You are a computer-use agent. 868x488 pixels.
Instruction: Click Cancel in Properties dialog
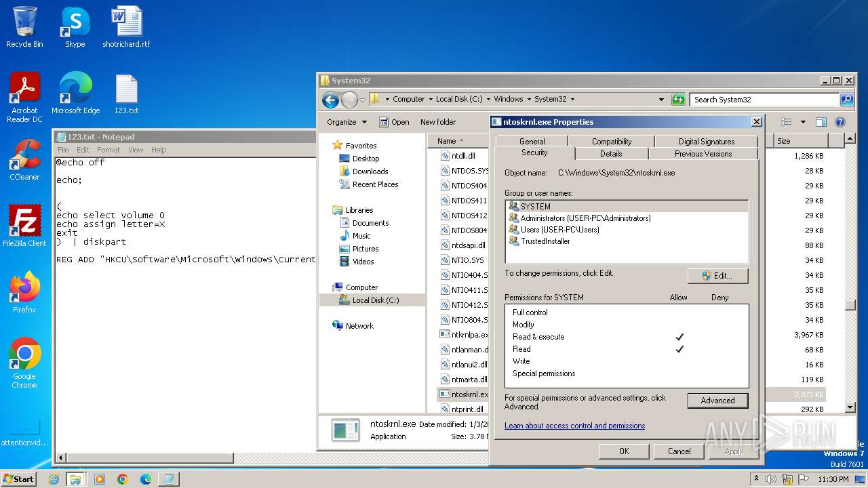click(679, 451)
